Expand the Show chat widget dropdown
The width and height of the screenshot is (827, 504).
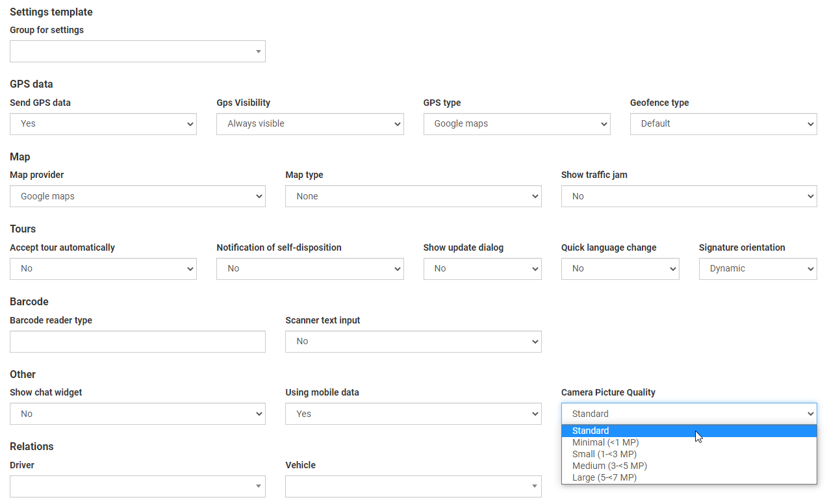[x=137, y=414]
